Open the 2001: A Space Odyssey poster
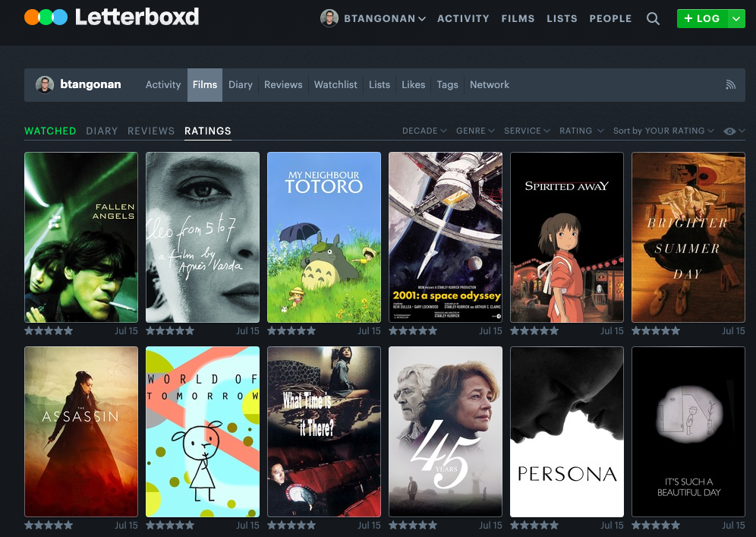 [446, 238]
